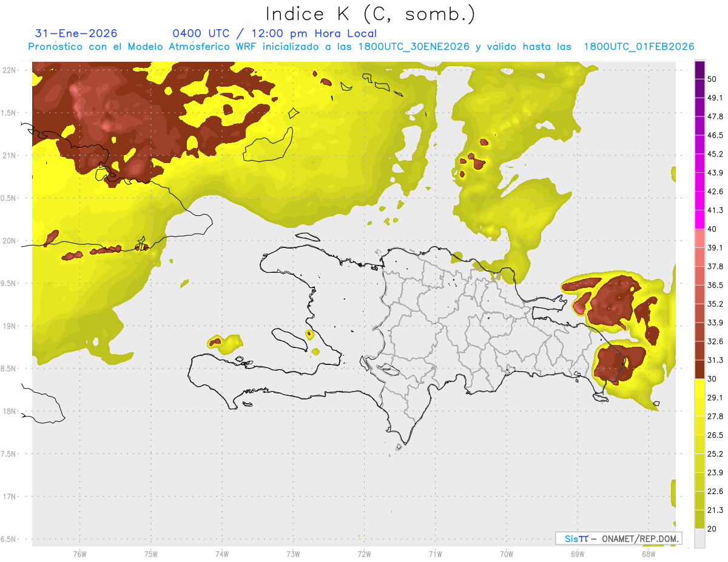Click the 18N latitude label

point(10,411)
